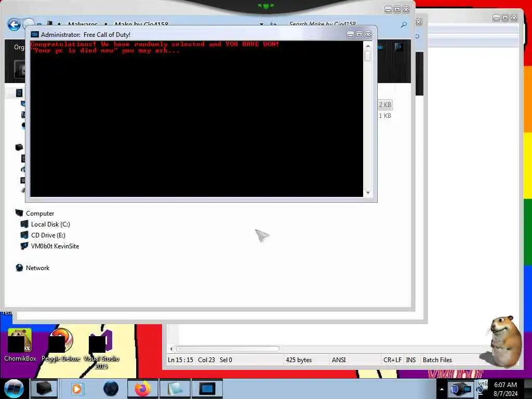Open the black folder taskbar button

coord(44,389)
